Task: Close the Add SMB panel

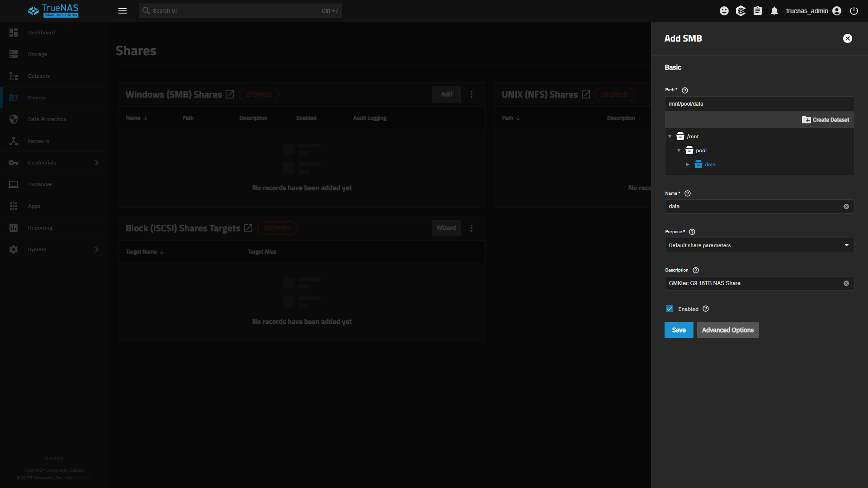Action: pyautogui.click(x=848, y=38)
